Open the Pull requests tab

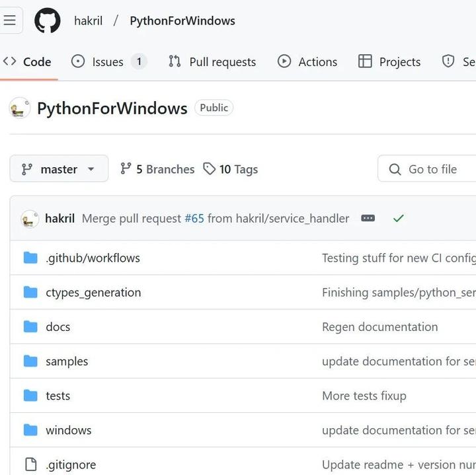tap(212, 62)
